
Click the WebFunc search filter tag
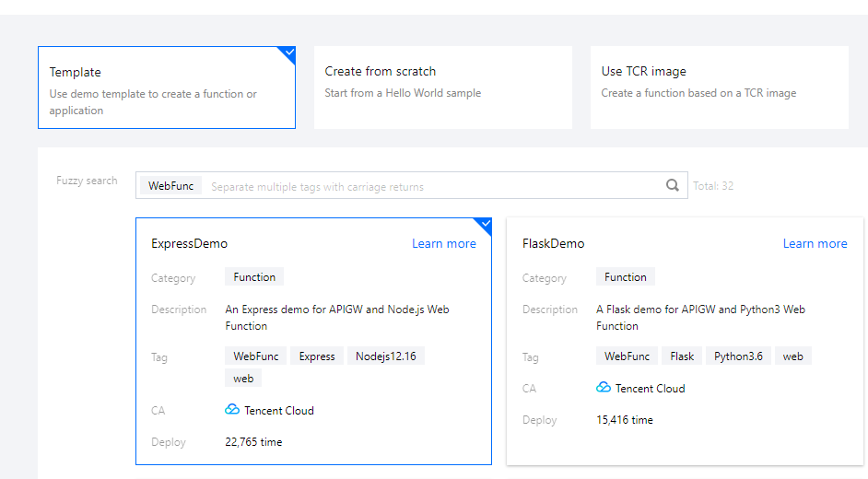[171, 185]
